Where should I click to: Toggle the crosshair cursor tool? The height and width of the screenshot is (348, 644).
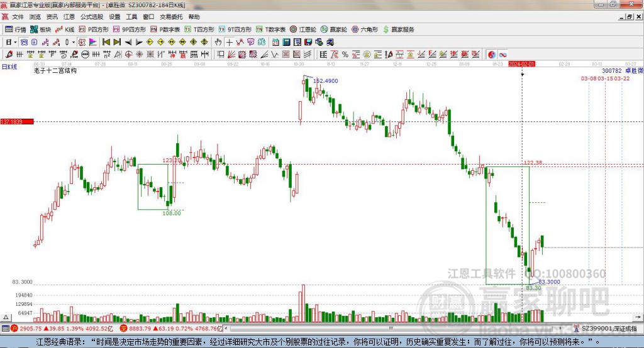point(230,42)
